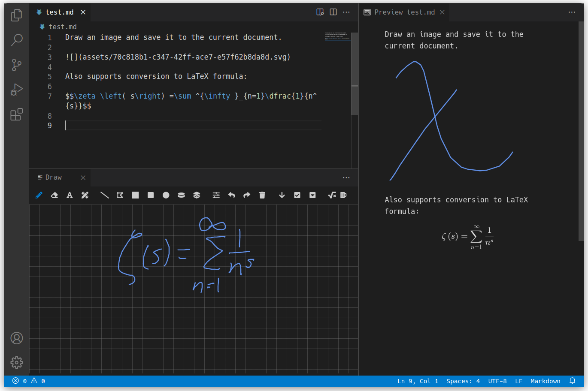The height and width of the screenshot is (391, 588).
Task: Click the blue drawn image in preview
Action: point(451,121)
